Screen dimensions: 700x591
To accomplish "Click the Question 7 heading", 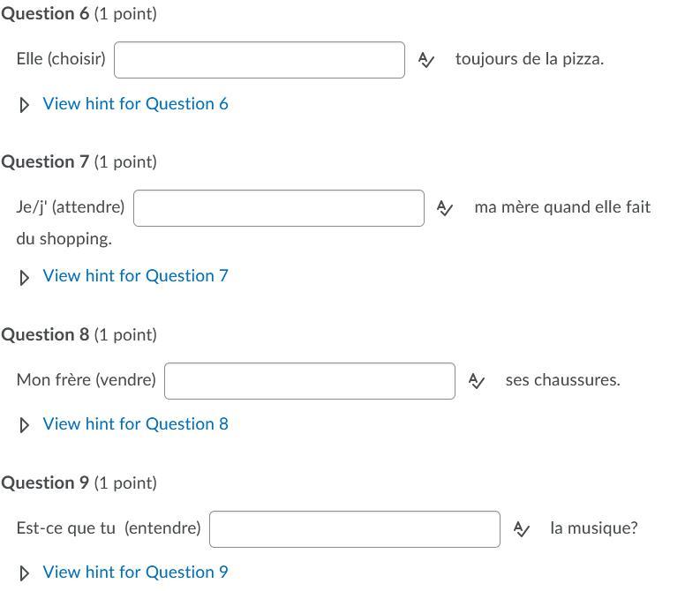I will point(44,162).
